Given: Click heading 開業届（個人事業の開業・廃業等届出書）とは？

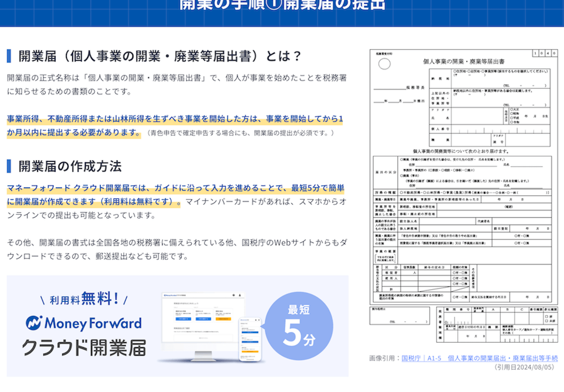Looking at the screenshot, I should pos(160,56).
